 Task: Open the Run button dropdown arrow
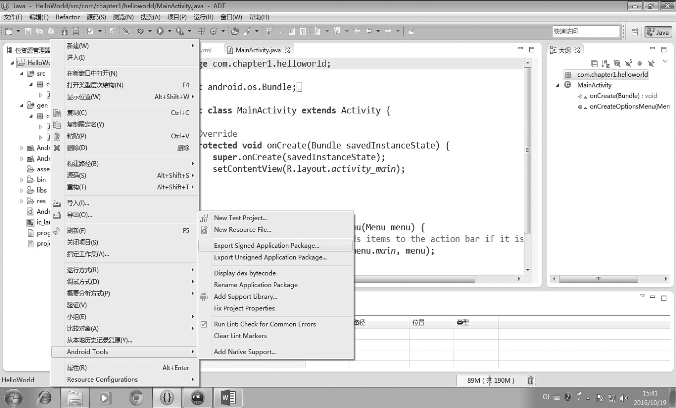tap(169, 31)
